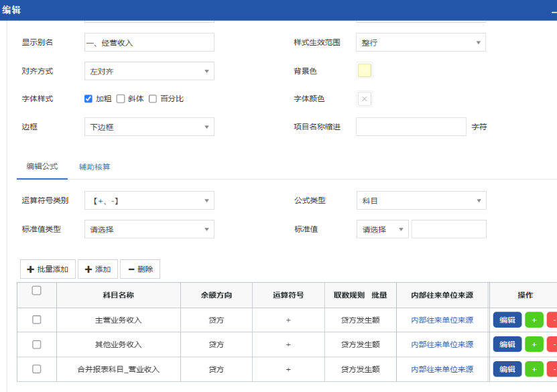Click the 批量 header in 取数规则 column
The image size is (557, 392).
[379, 295]
